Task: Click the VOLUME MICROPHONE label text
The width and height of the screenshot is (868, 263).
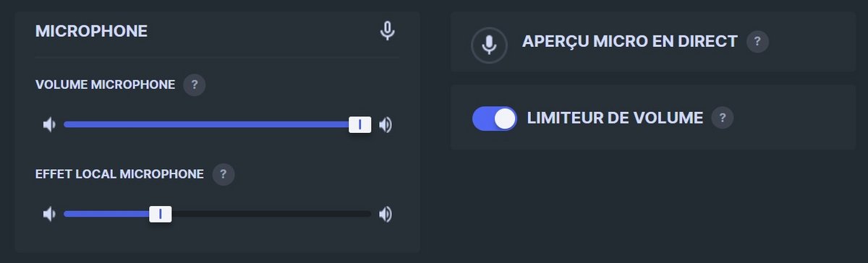Action: click(105, 85)
